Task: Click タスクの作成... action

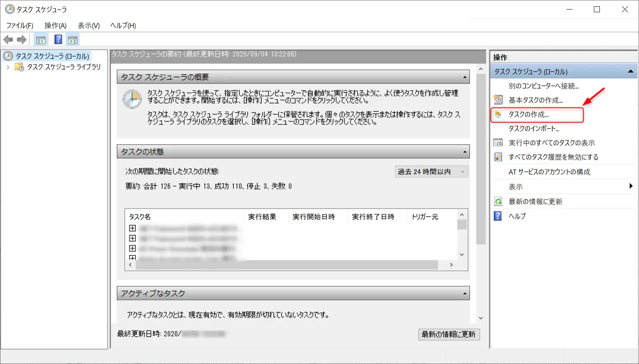Action: point(528,115)
